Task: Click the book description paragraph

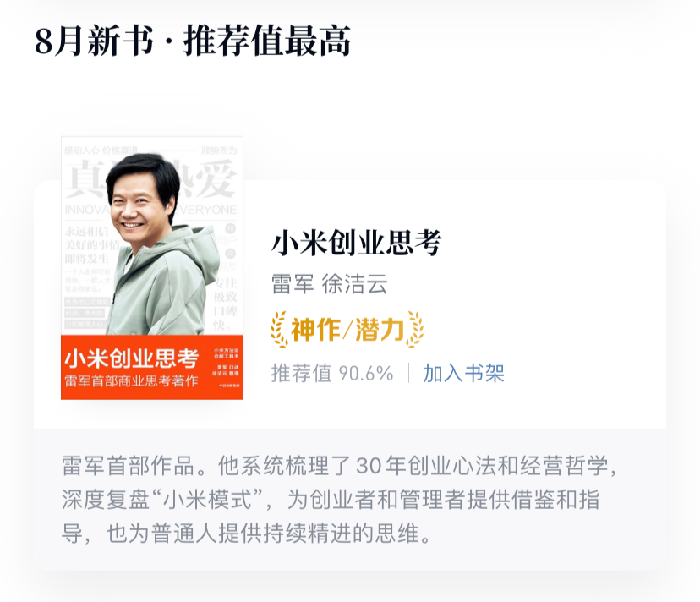Action: pyautogui.click(x=339, y=500)
